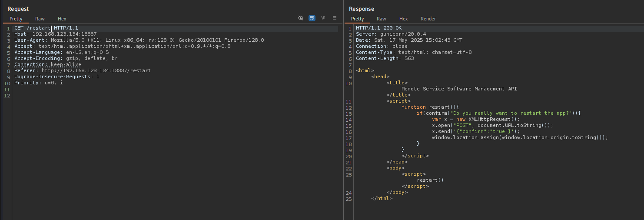This screenshot has width=644, height=220.
Task: Select the Response Pretty tab
Action: click(x=358, y=19)
